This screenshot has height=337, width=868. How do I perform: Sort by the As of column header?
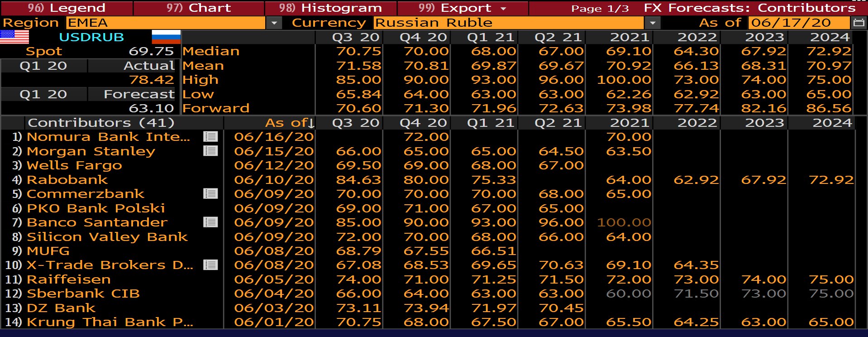[x=290, y=123]
